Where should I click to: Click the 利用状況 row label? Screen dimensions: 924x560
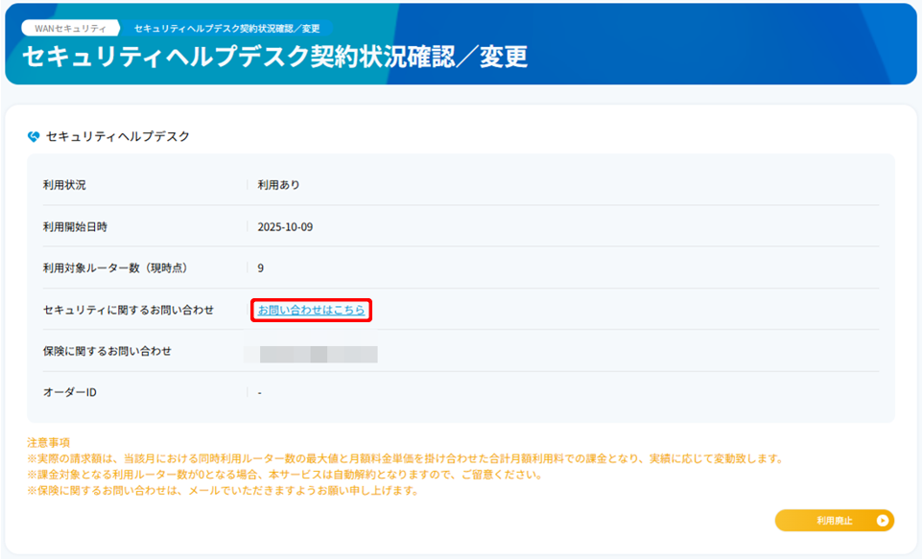tap(64, 185)
